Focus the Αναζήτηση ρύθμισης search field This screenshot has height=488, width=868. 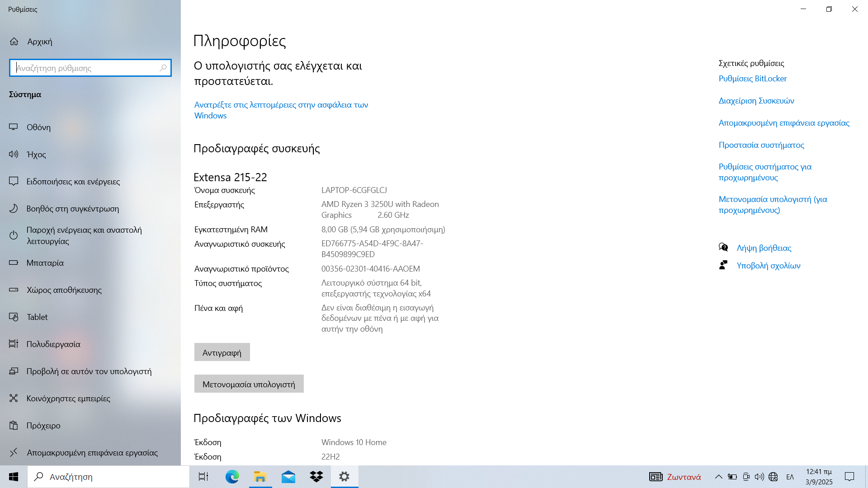(x=90, y=68)
